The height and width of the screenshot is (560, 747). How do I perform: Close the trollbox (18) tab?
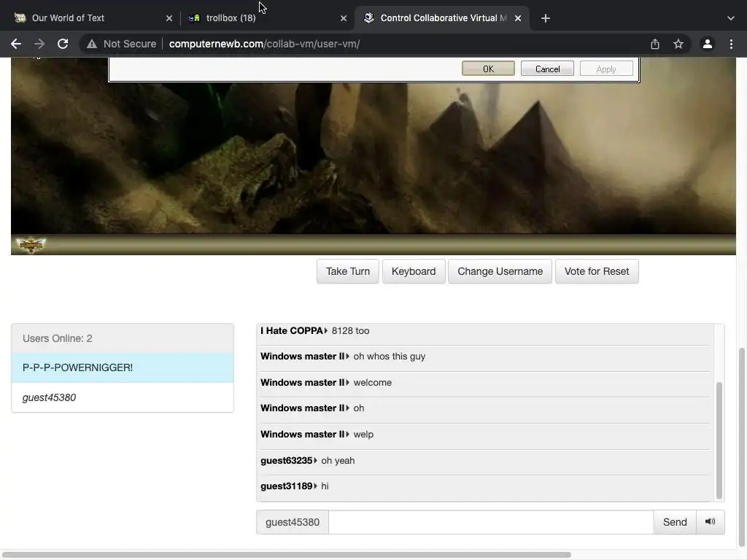coord(344,18)
